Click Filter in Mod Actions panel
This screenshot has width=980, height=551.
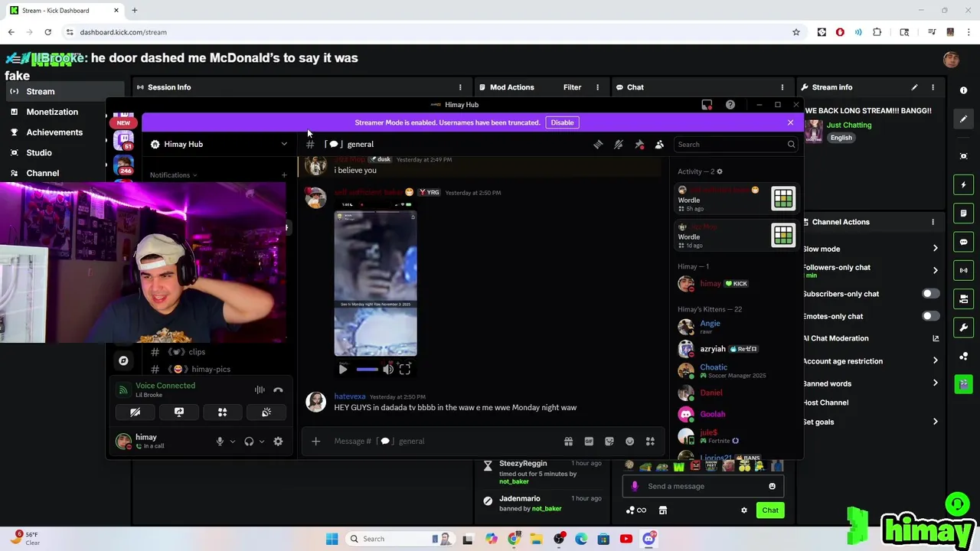point(572,87)
